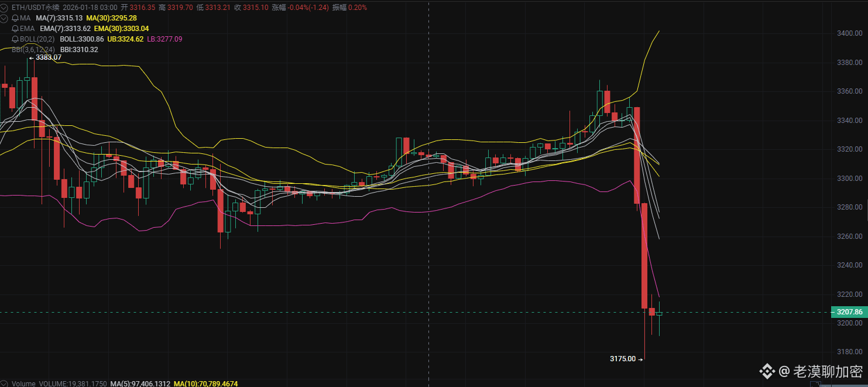This screenshot has width=868, height=387.
Task: Open EMA indicator settings label
Action: [x=27, y=29]
